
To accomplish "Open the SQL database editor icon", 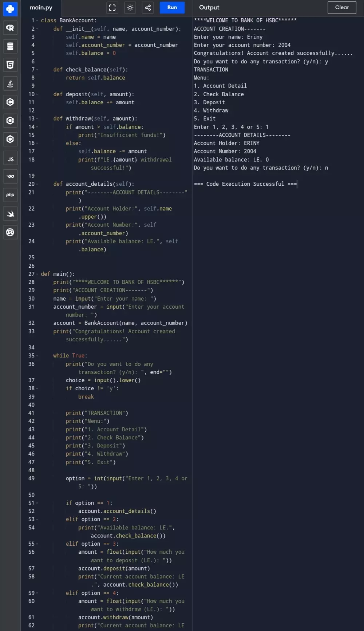I will [10, 46].
